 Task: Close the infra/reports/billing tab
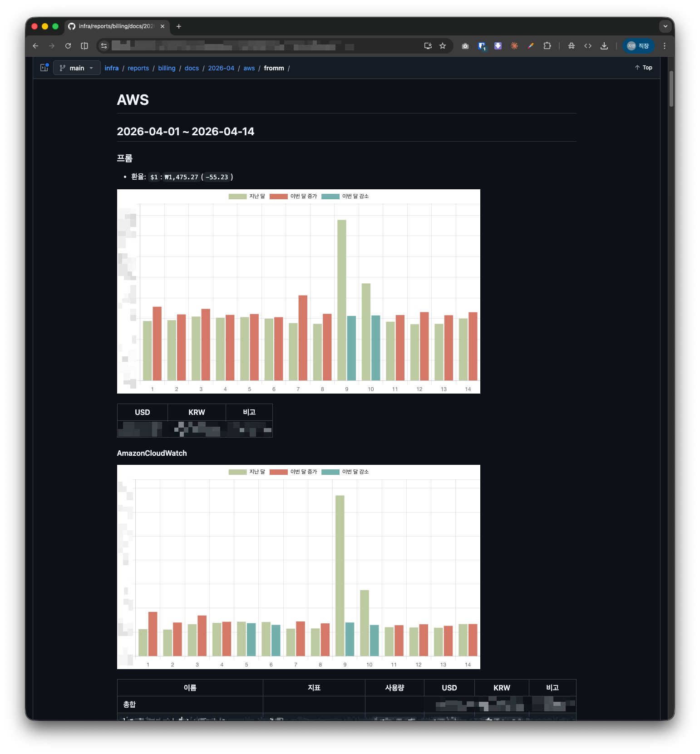[x=163, y=26]
